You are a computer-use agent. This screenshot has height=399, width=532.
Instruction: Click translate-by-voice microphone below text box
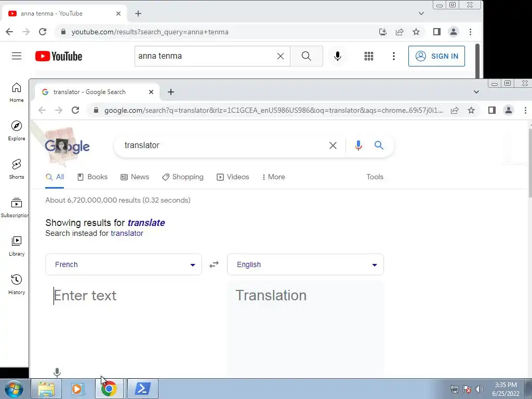click(57, 373)
